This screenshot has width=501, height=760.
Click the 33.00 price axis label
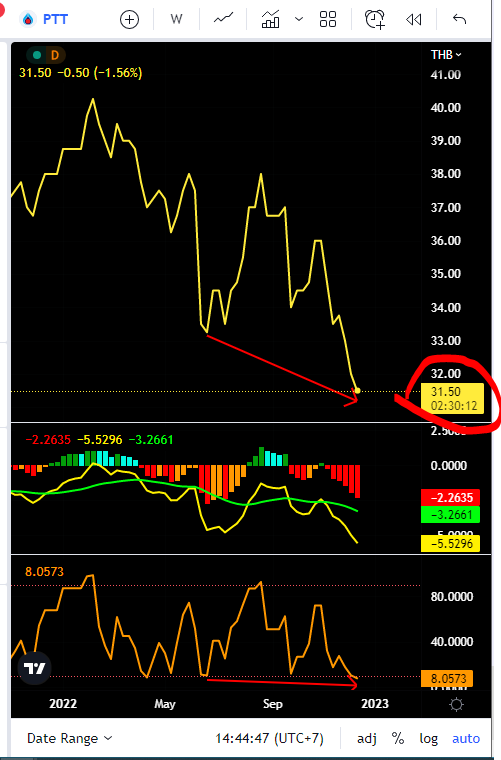446,340
